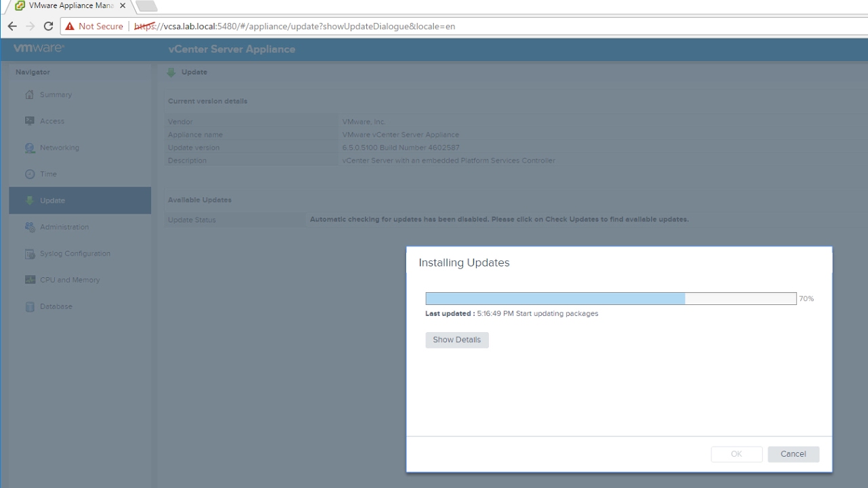
Task: Click the 'Last updated' status line
Action: [x=512, y=314]
